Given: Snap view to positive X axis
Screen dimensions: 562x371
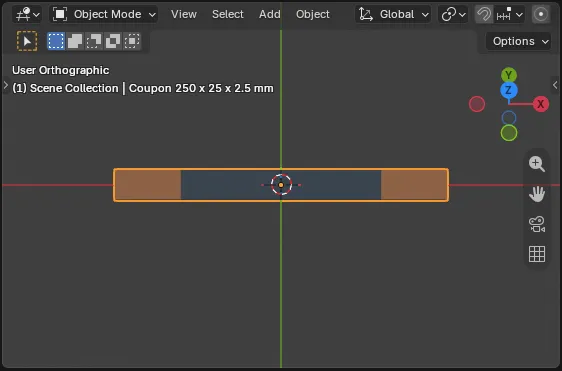Looking at the screenshot, I should click(x=540, y=104).
